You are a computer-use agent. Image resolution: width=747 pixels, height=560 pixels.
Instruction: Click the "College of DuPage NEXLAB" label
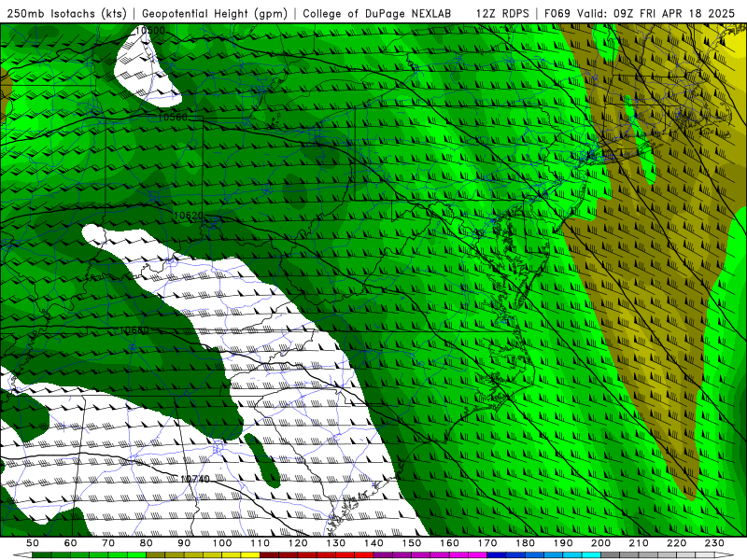377,14
